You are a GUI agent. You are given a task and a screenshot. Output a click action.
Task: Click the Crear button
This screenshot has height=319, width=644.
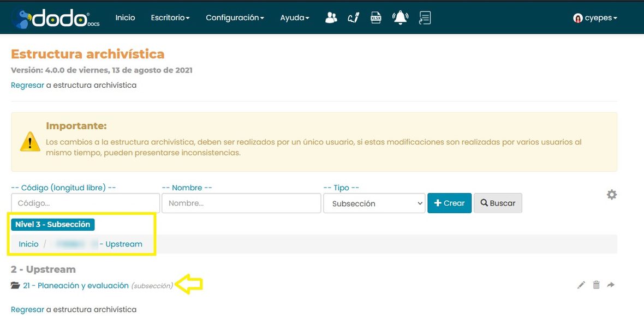[x=449, y=203]
